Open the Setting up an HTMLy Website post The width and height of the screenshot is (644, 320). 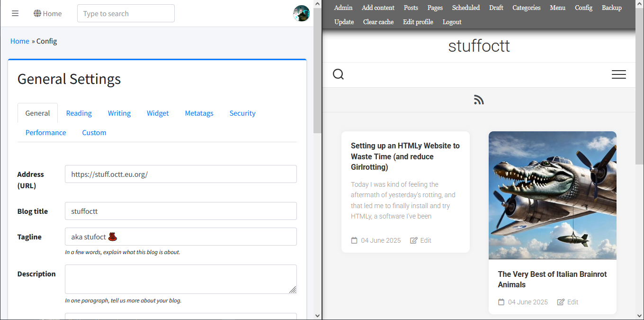pyautogui.click(x=405, y=156)
